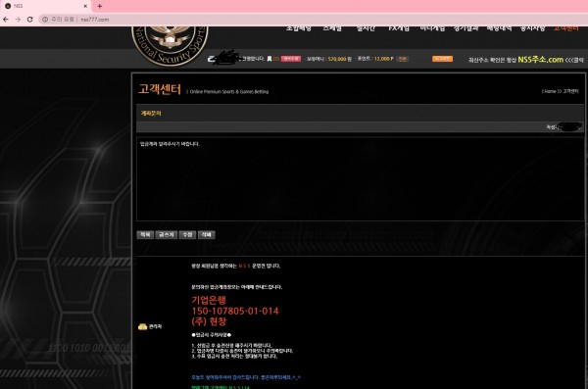Click the orange button in the user bar

(443, 59)
